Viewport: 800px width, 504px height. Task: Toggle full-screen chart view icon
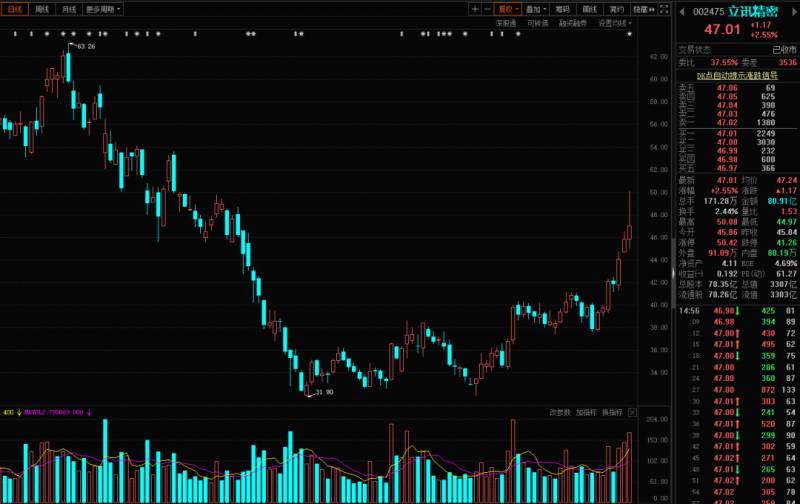click(x=664, y=9)
